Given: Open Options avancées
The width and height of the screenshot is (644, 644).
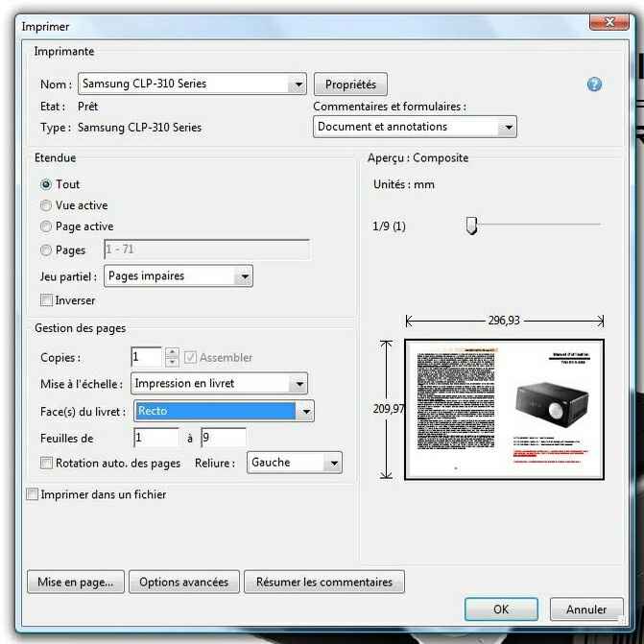Looking at the screenshot, I should pos(184,582).
